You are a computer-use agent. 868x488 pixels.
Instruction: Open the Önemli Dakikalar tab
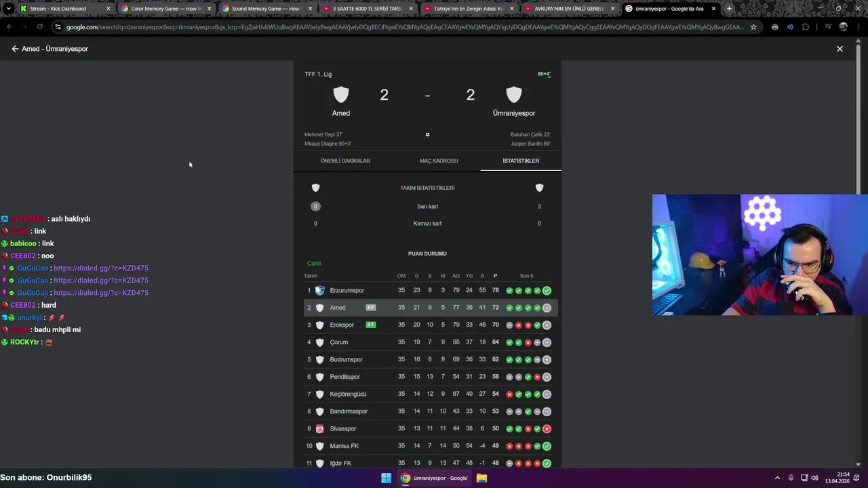coord(345,161)
